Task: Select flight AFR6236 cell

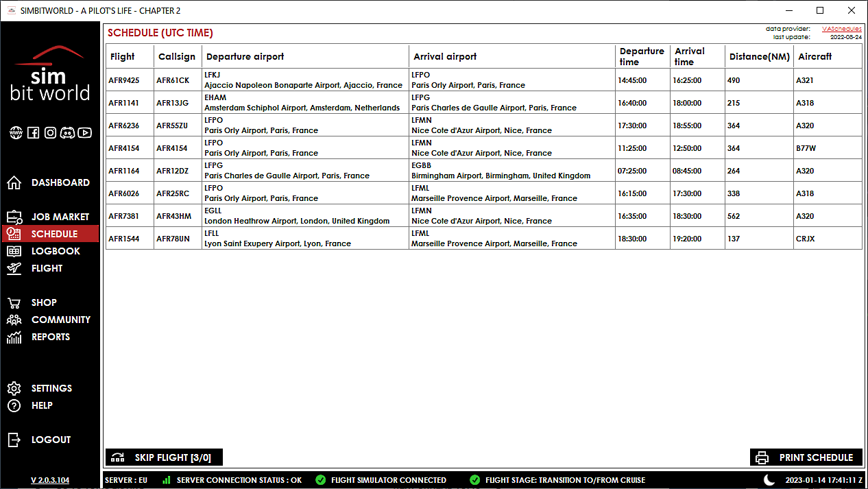Action: (x=130, y=126)
